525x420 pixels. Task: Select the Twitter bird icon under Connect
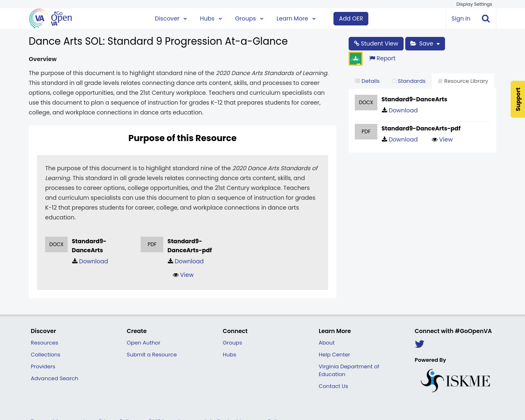[419, 344]
